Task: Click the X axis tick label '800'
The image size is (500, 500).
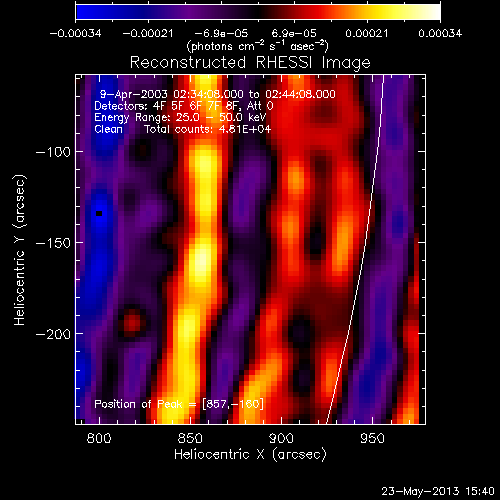Action: coord(99,438)
